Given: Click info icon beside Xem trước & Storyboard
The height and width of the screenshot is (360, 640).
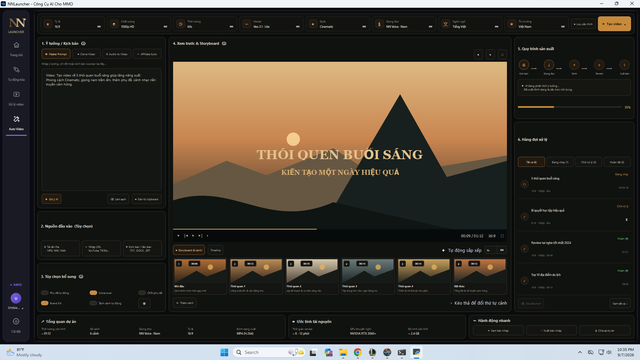Looking at the screenshot, I should (x=224, y=43).
